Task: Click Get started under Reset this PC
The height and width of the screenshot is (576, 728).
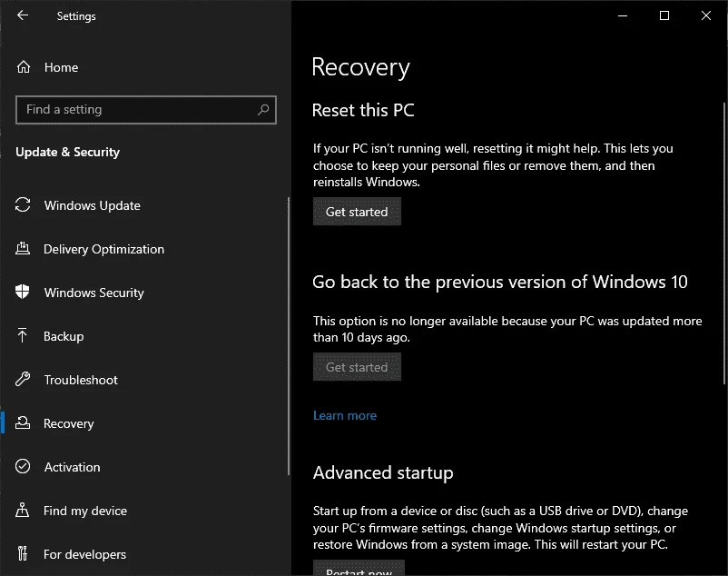Action: (357, 212)
